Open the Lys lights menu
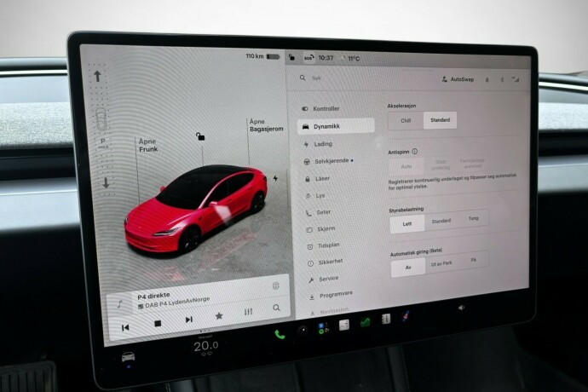Viewport: 588px width, 392px height. [x=315, y=195]
